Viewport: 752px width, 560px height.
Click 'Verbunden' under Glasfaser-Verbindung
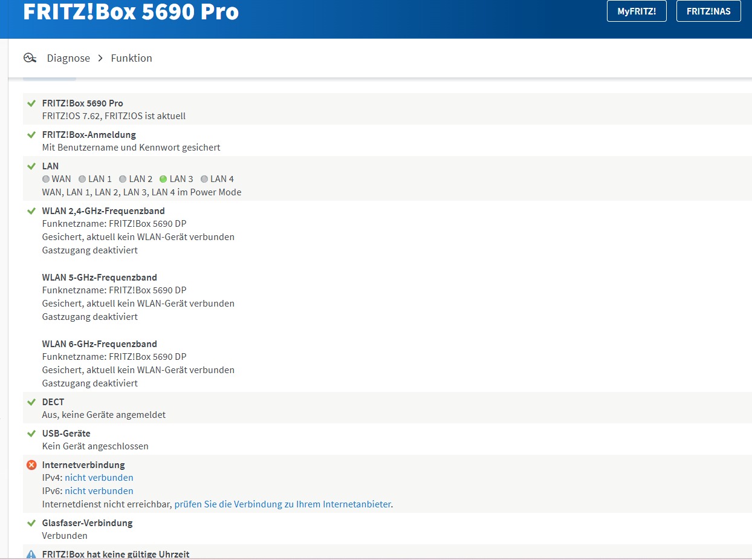[x=65, y=536]
